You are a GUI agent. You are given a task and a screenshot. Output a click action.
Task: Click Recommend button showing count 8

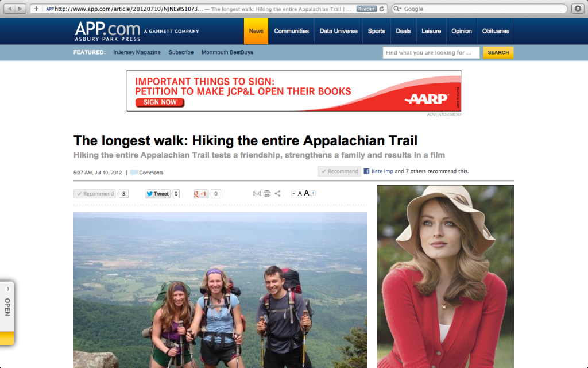tap(95, 194)
